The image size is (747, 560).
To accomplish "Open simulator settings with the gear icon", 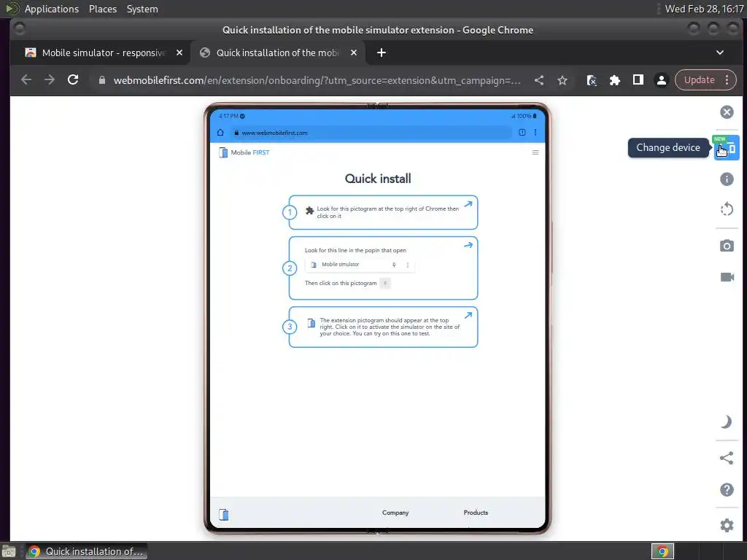I will pos(727,525).
